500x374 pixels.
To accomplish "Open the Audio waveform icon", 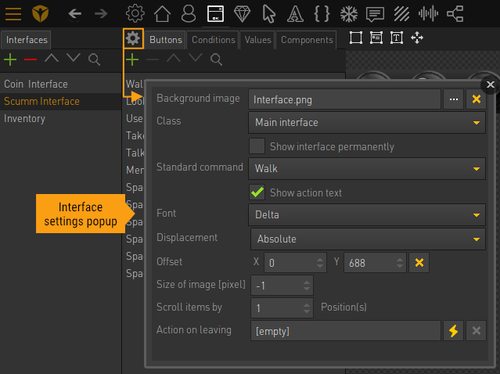I will [x=428, y=14].
